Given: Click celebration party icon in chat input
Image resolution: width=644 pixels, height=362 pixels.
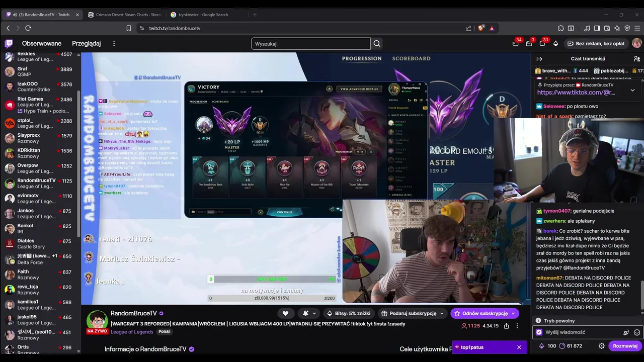Looking at the screenshot, I should click(x=626, y=332).
